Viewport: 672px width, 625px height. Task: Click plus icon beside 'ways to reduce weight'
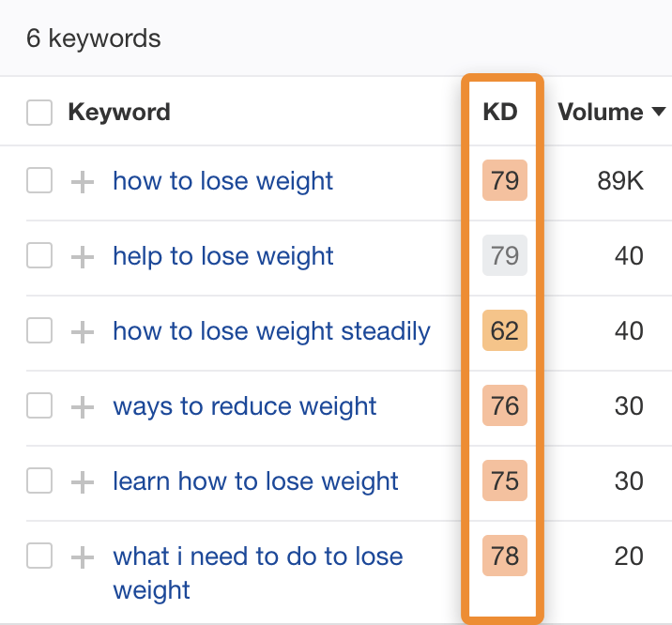(84, 406)
